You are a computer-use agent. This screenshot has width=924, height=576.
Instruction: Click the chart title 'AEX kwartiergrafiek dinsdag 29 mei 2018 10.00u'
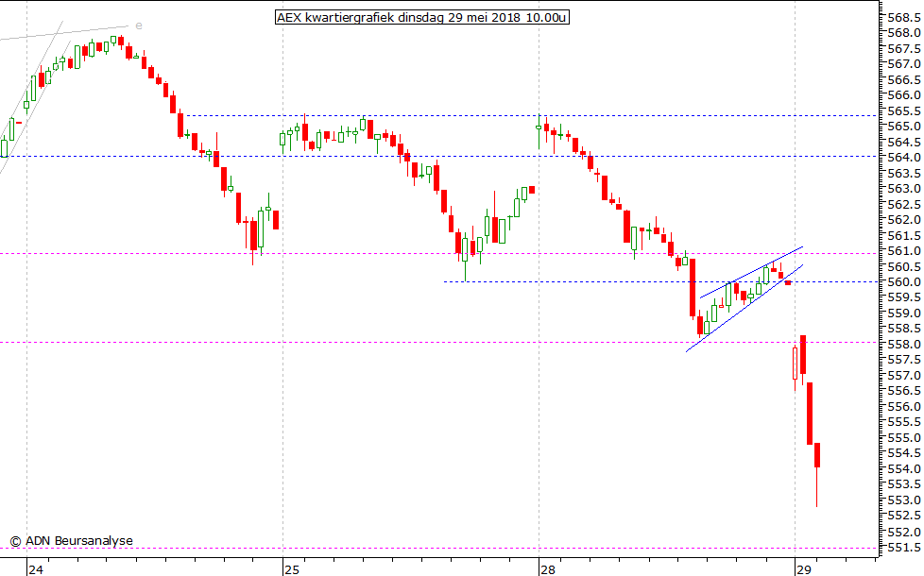pos(422,17)
